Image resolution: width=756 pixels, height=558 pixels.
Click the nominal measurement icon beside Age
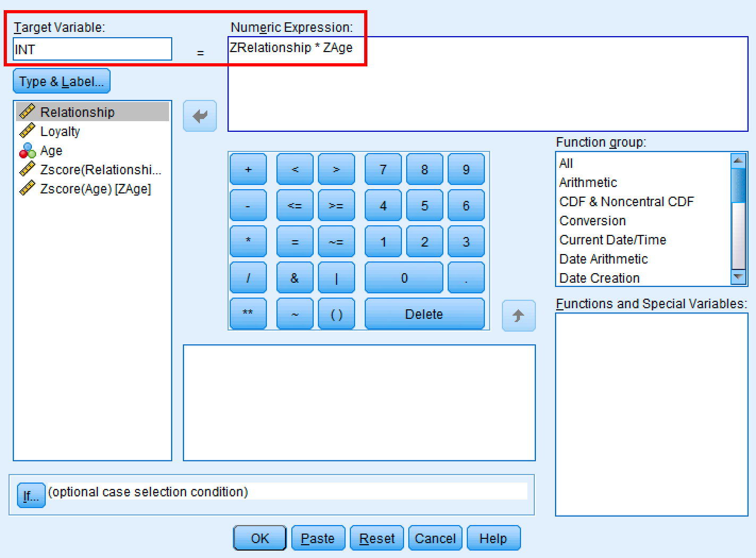pyautogui.click(x=28, y=151)
